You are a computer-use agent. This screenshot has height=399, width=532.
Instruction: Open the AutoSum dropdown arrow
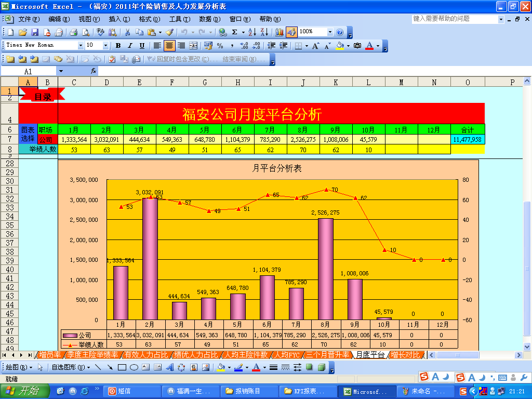click(x=243, y=33)
